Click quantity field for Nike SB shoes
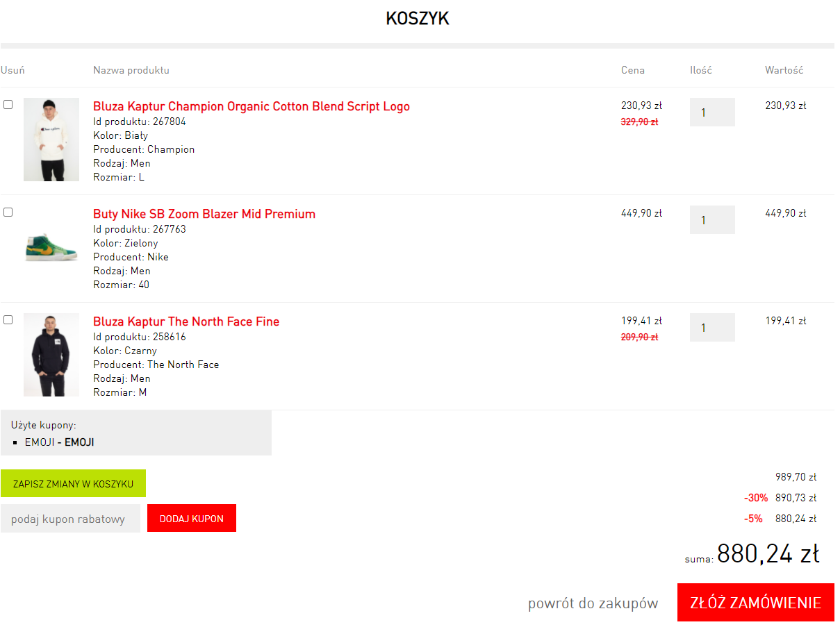The width and height of the screenshot is (840, 627). pyautogui.click(x=712, y=219)
